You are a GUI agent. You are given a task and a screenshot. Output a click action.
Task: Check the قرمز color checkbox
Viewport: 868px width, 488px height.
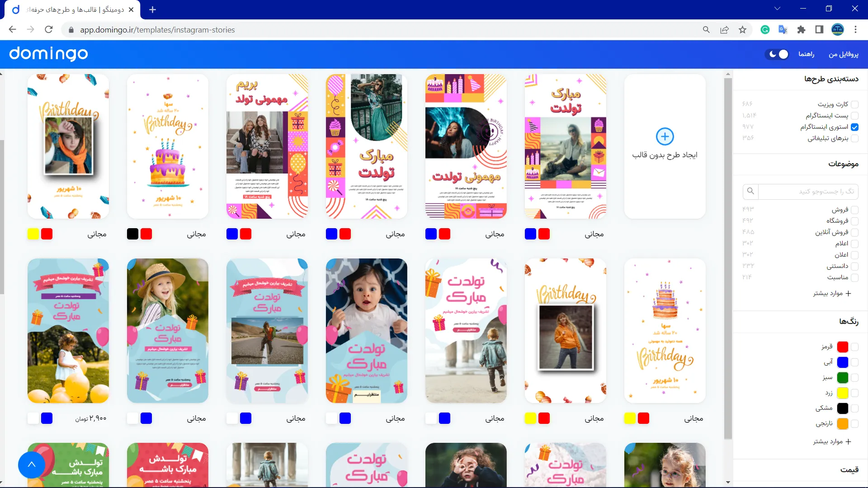click(x=854, y=347)
